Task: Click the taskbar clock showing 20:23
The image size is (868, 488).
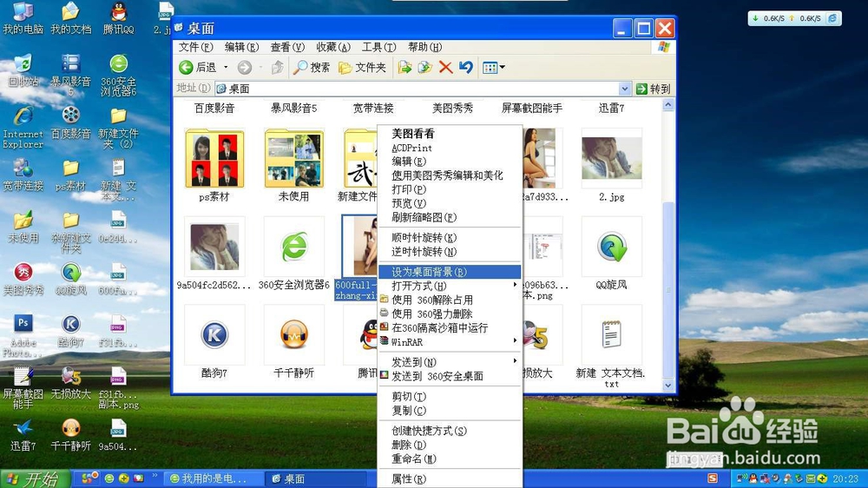Action: click(845, 478)
